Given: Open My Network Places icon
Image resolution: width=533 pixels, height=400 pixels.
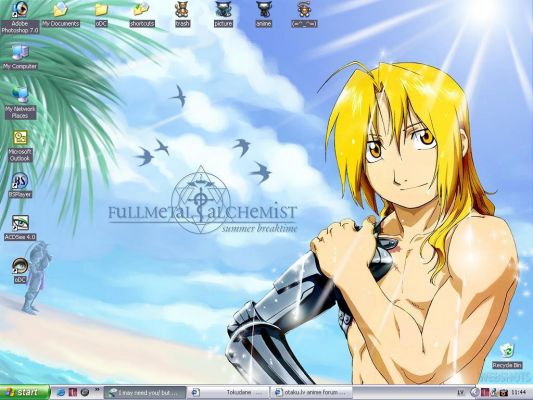Looking at the screenshot, I should pyautogui.click(x=20, y=102).
